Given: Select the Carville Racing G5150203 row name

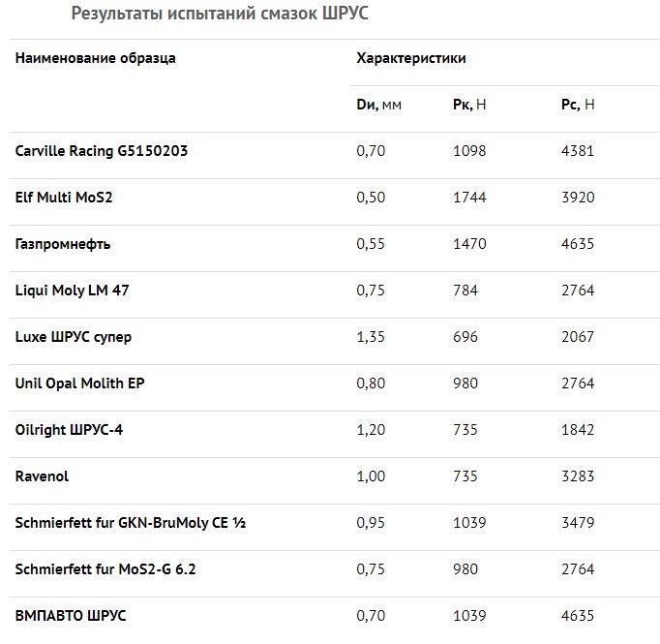Looking at the screenshot, I should pos(102,151).
